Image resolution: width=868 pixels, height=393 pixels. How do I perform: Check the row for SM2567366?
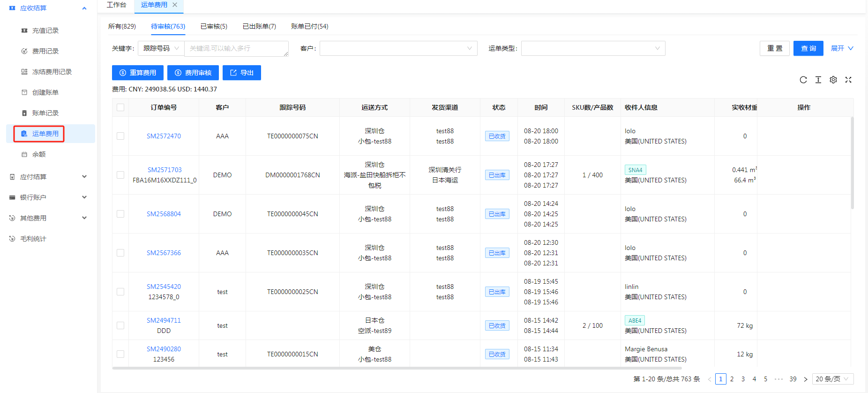pyautogui.click(x=120, y=253)
